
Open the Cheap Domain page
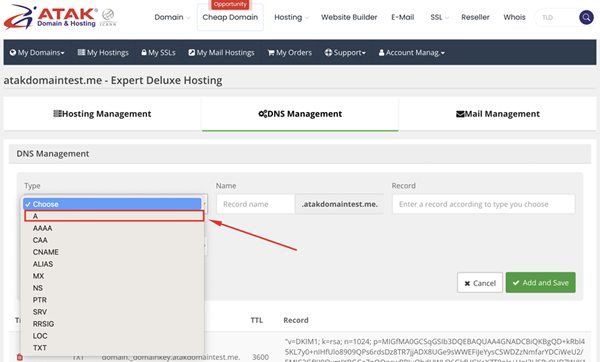pos(230,17)
